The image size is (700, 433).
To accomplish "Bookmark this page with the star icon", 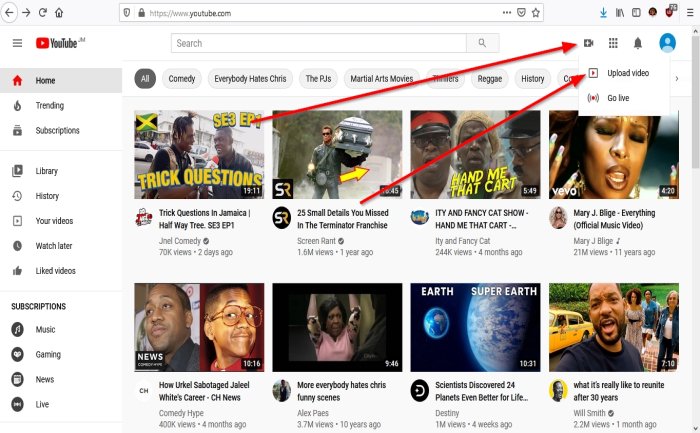I will point(536,13).
